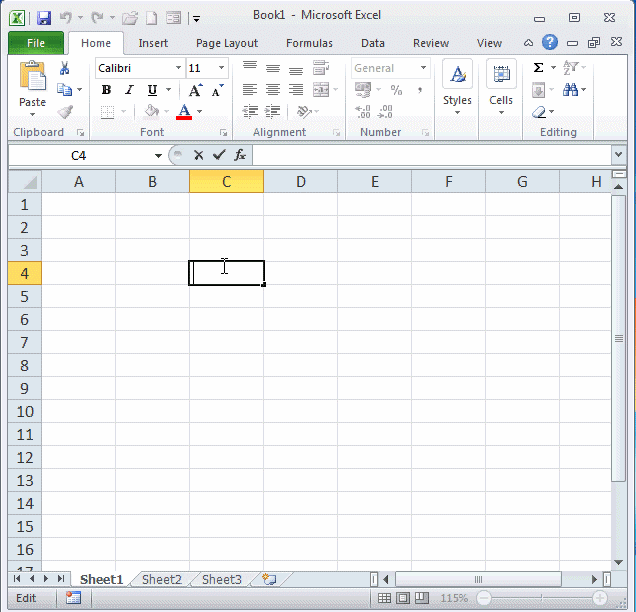Click the Insert Function fx button

pyautogui.click(x=240, y=155)
